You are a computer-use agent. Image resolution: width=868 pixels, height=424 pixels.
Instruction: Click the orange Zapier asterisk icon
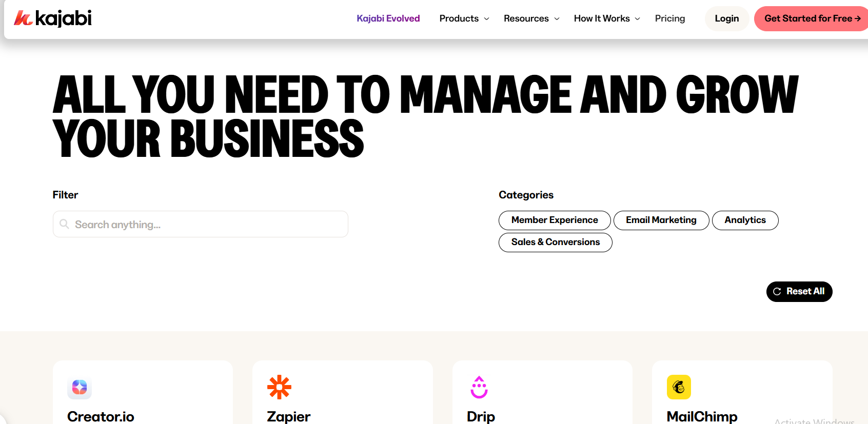click(279, 387)
